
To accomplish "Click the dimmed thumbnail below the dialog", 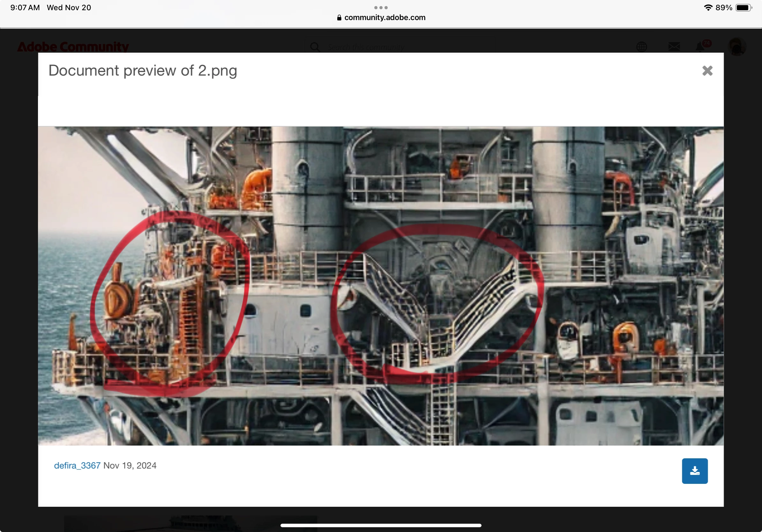I will coord(190,523).
